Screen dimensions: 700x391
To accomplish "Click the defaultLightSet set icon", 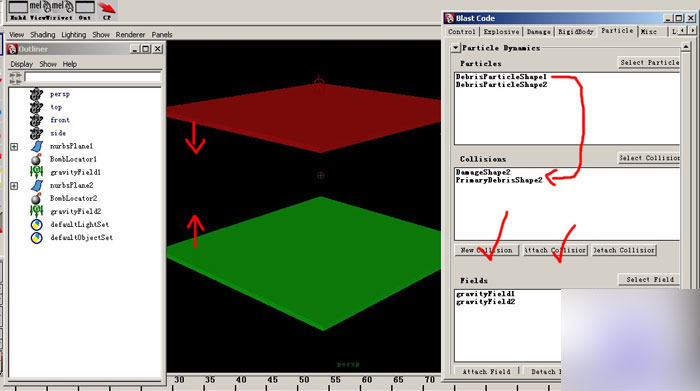I will click(37, 225).
